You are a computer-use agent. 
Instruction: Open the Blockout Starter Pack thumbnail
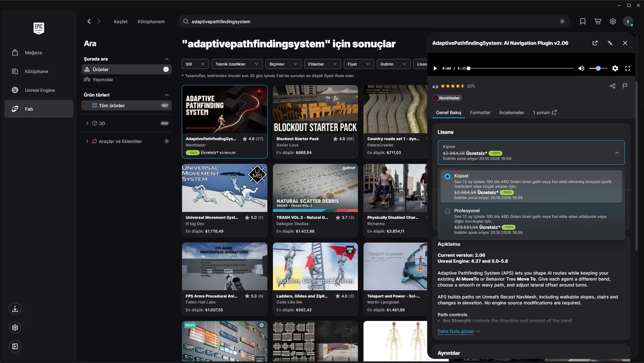click(315, 109)
